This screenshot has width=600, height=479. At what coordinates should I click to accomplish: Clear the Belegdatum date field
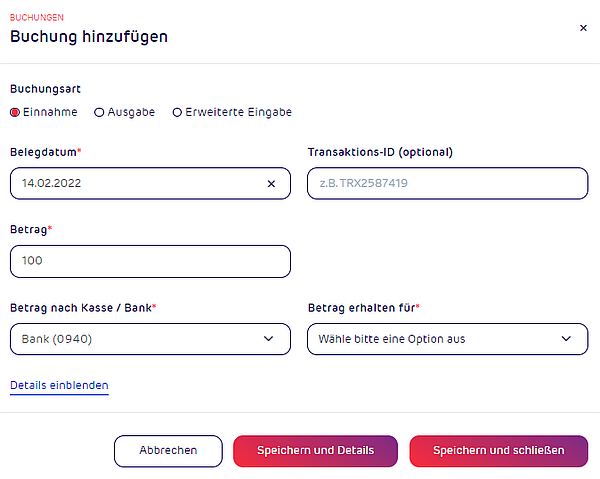(x=271, y=184)
